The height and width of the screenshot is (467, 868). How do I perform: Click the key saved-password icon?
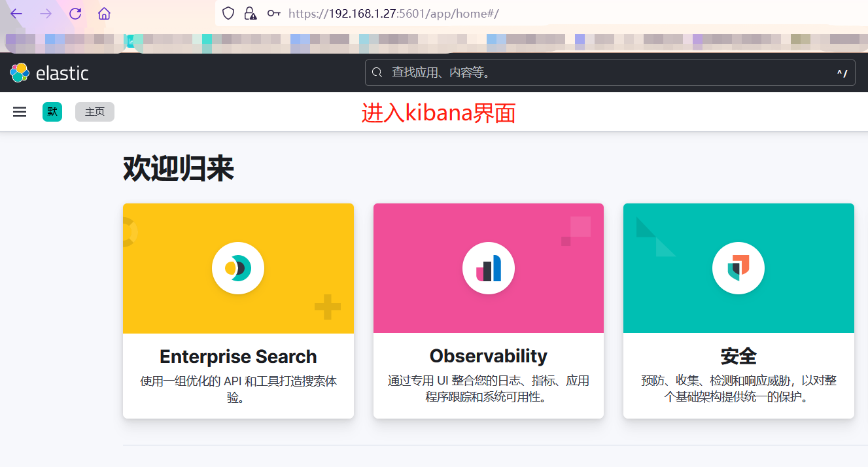point(274,13)
